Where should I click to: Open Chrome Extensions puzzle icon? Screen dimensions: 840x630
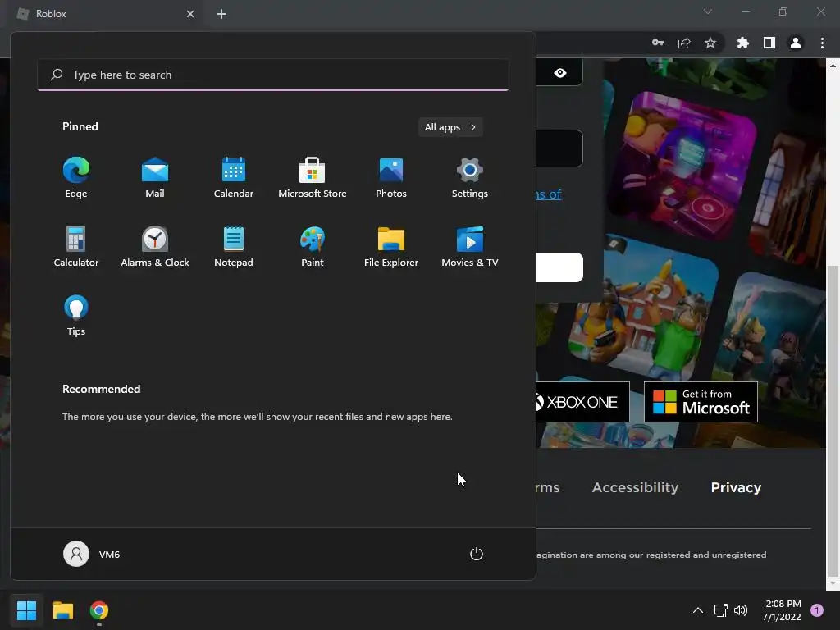point(743,43)
